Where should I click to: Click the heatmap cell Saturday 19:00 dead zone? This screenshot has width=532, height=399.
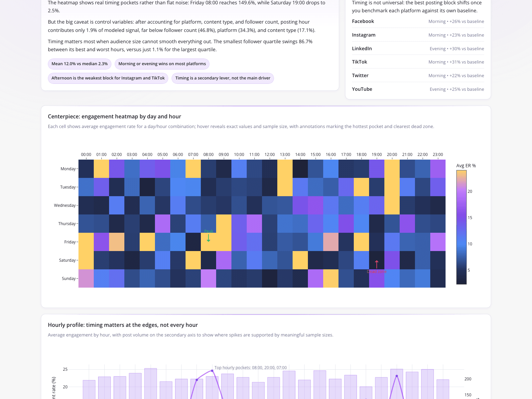[377, 260]
